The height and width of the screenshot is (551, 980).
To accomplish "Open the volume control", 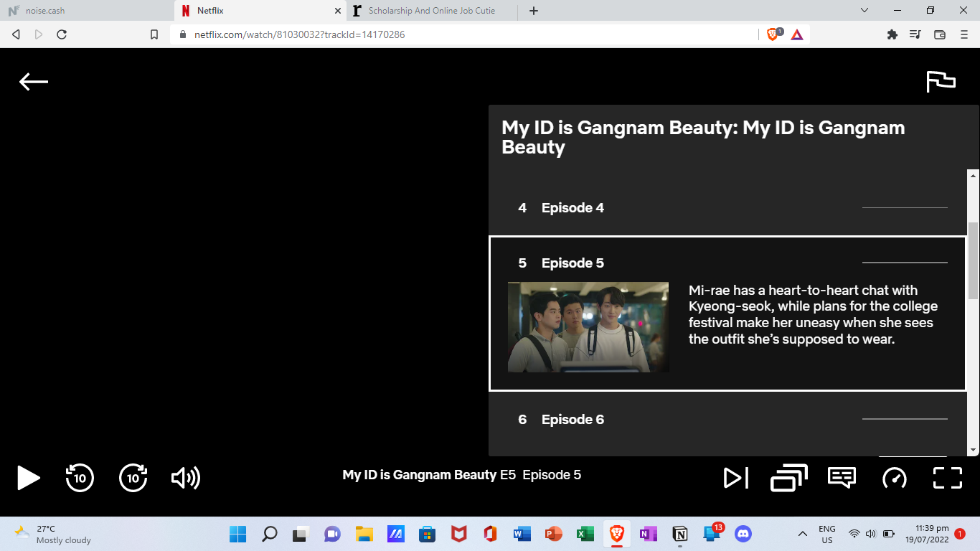I will pyautogui.click(x=186, y=477).
